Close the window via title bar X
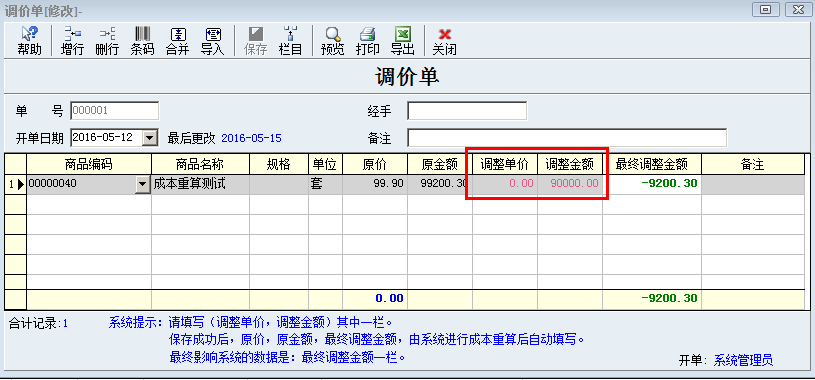 (797, 9)
